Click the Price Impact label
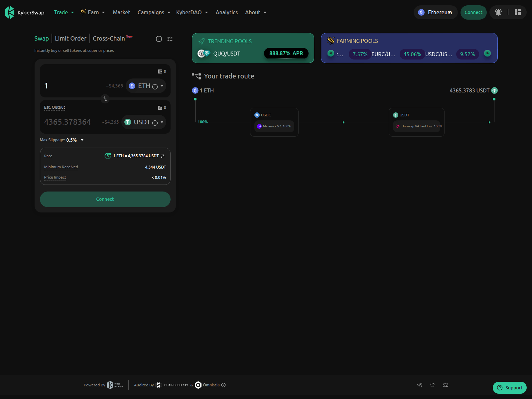The width and height of the screenshot is (532, 399). point(55,177)
